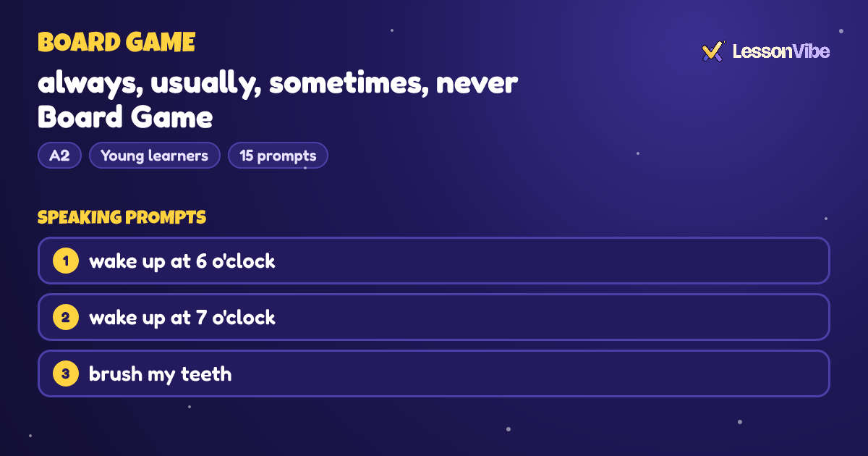Open the "wake up at 7 o'clock" prompt card
Screen dimensions: 868x456
click(x=434, y=317)
